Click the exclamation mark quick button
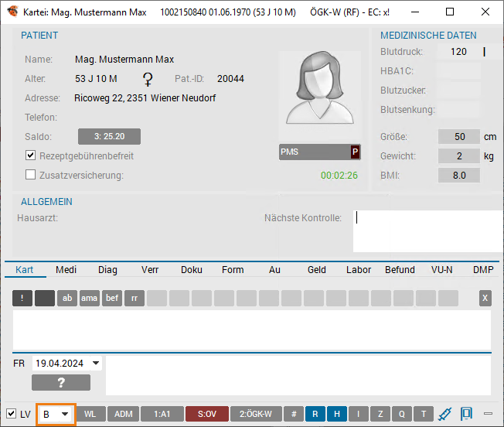Viewport: 504px width, 427px height. click(22, 298)
